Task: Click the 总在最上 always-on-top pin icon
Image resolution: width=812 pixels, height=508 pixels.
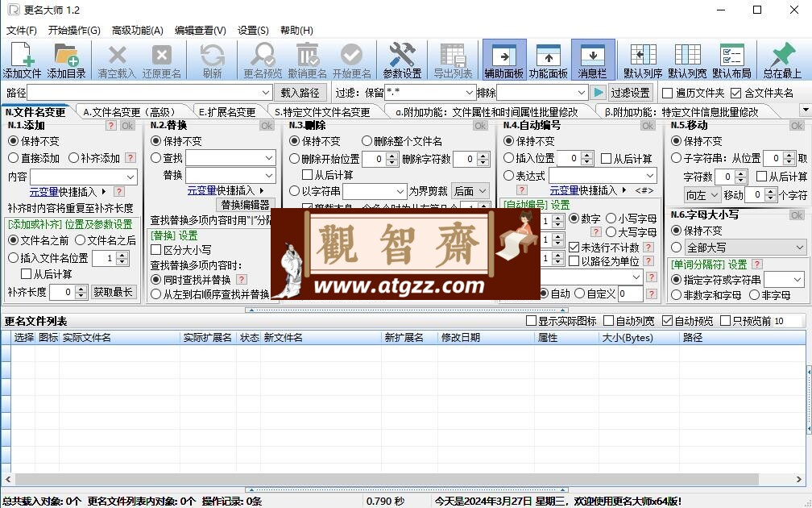Action: 782,60
